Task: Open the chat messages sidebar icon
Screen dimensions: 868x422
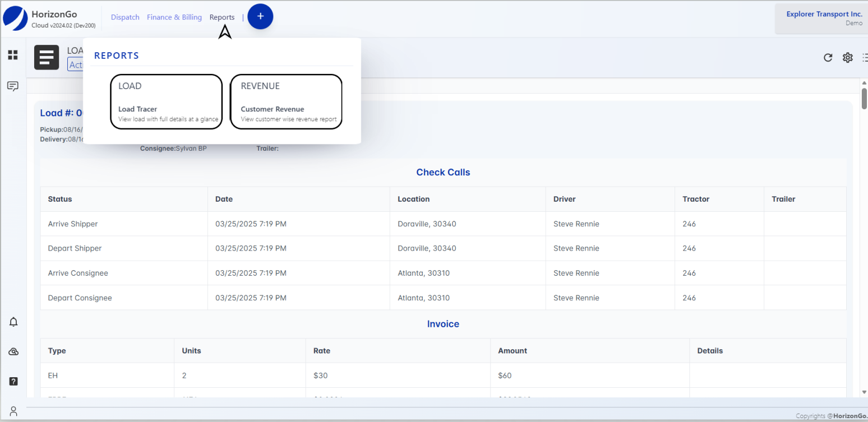Action: pyautogui.click(x=12, y=86)
